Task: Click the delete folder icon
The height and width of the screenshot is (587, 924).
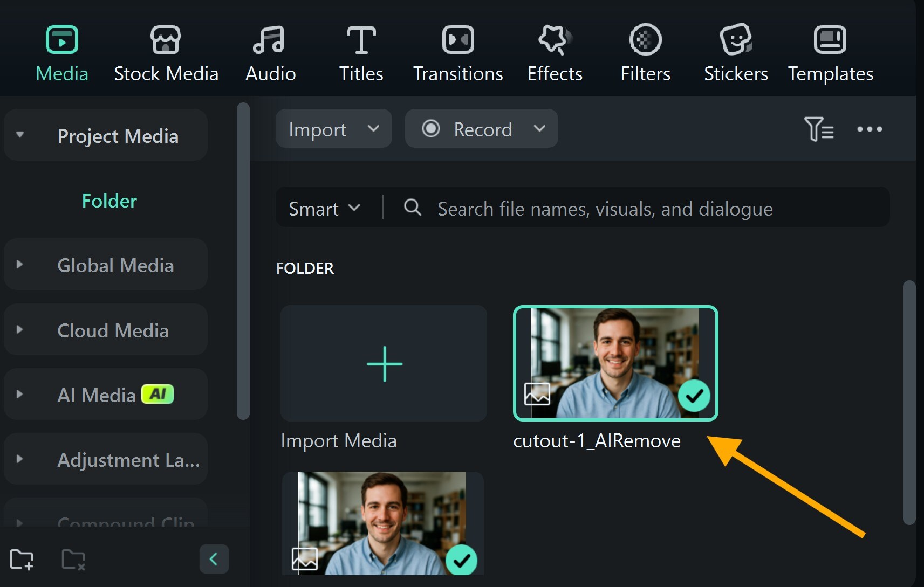Action: click(73, 560)
